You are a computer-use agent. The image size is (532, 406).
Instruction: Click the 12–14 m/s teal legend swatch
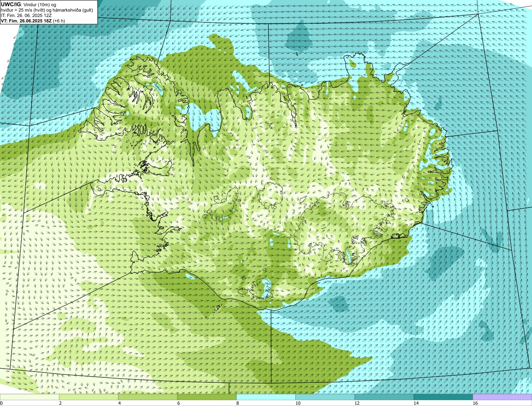pos(384,397)
